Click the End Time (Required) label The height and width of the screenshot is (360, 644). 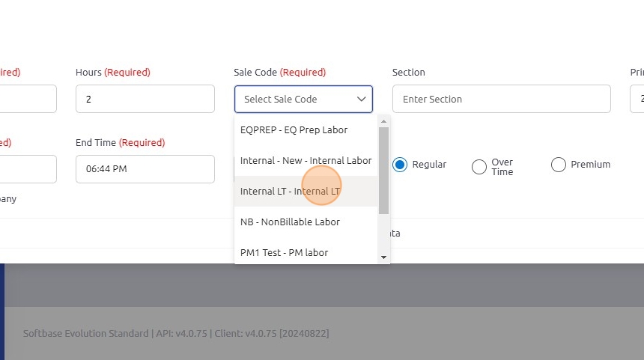coord(120,142)
